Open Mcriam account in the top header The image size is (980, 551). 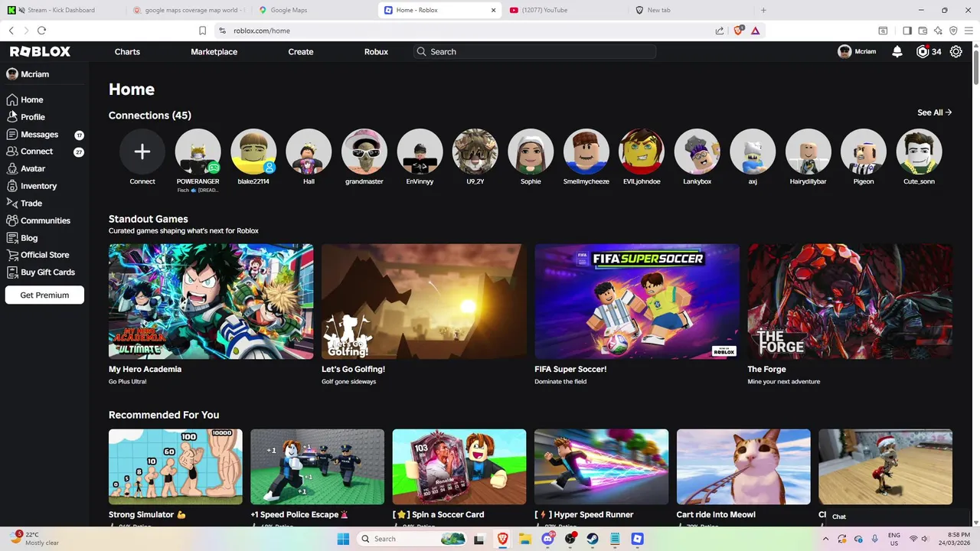pos(857,51)
